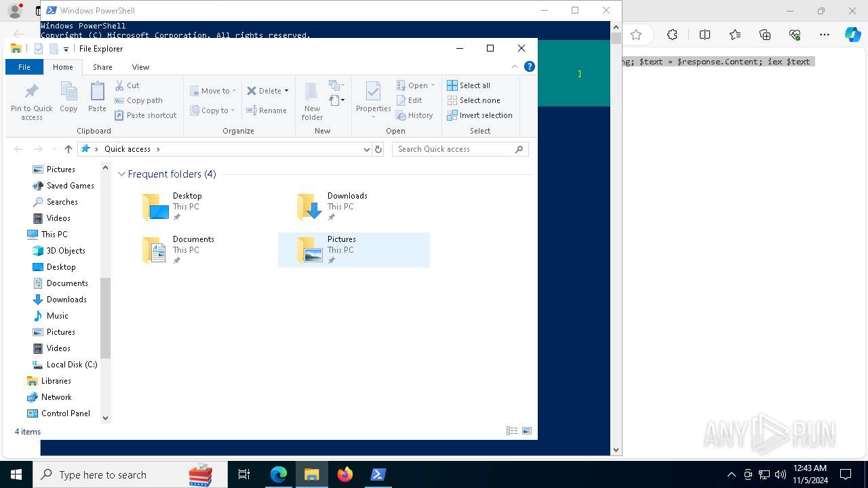Select 3D Objects in navigation pane
Viewport: 868px width, 488px height.
[x=59, y=251]
